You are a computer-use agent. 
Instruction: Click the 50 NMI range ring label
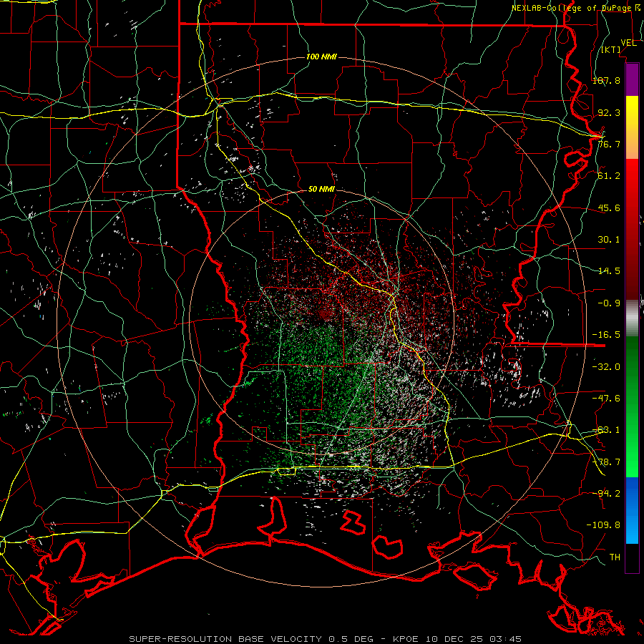[x=321, y=190]
